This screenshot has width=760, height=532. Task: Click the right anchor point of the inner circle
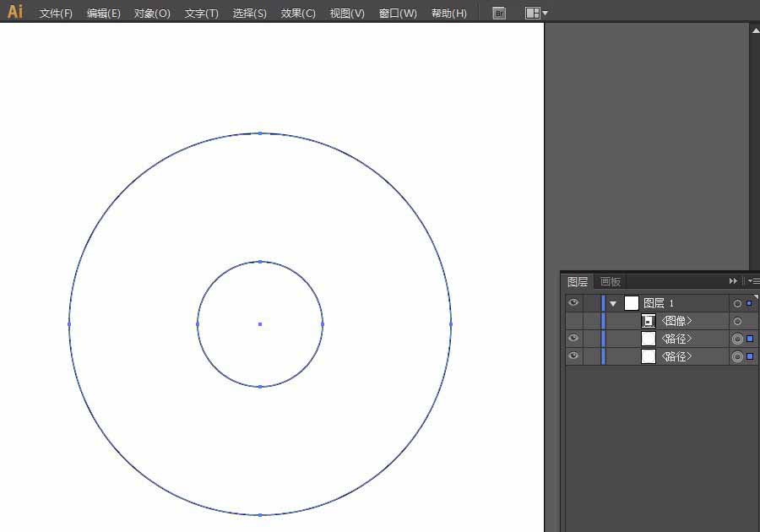(x=323, y=324)
